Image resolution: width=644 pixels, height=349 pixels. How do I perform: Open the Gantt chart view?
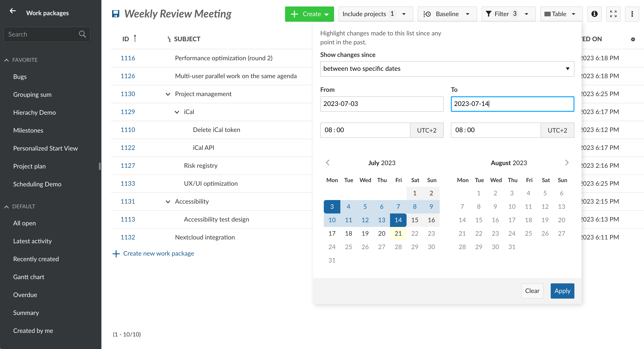[x=28, y=277]
